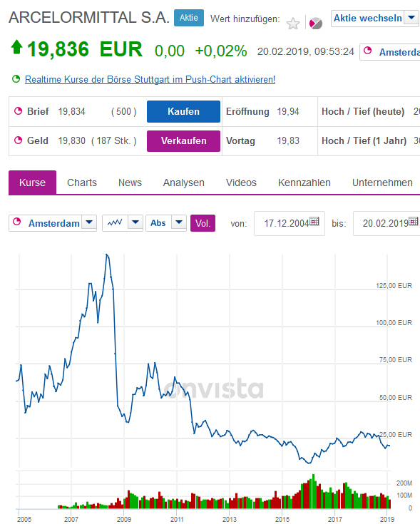The image size is (420, 524).
Task: Select the Kurse tab
Action: (x=32, y=183)
